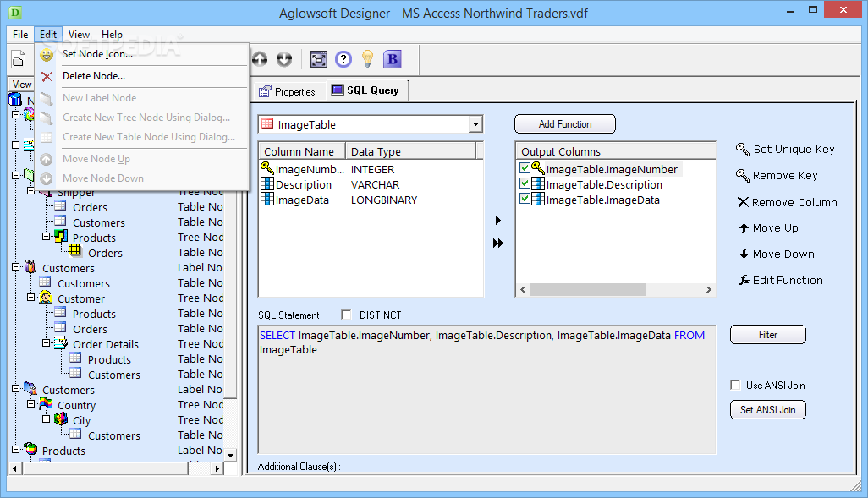Screen dimensions: 868x498
Task: Click the single right arrow to add column
Action: pos(498,220)
